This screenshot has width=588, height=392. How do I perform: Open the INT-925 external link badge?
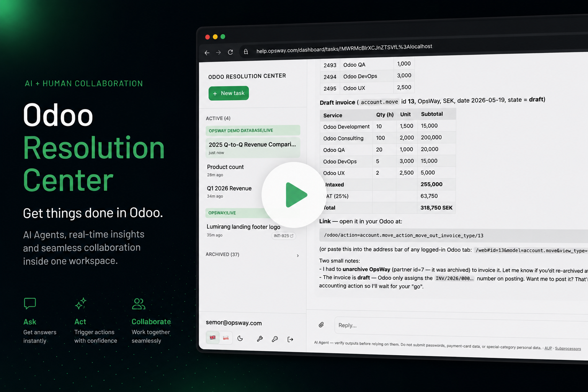click(284, 236)
